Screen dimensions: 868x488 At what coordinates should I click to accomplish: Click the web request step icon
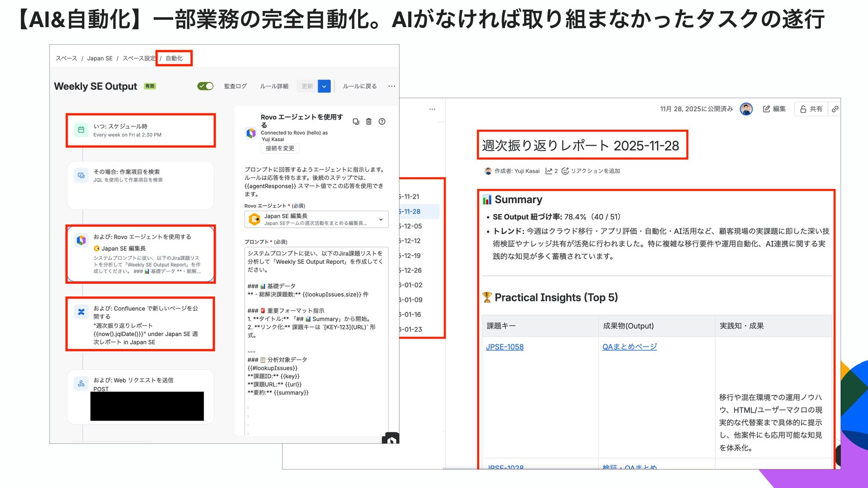pos(81,384)
